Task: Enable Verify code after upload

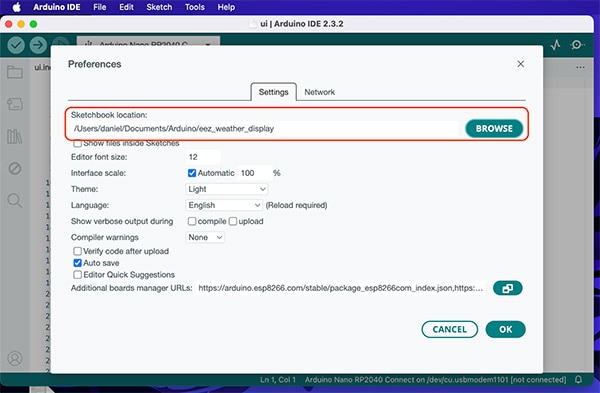Action: pos(77,251)
